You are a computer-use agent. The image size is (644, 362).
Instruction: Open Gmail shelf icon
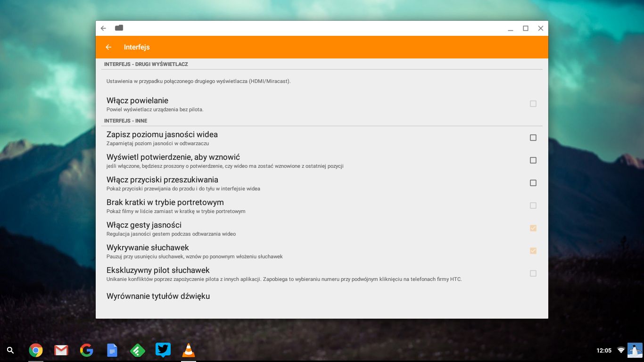(x=61, y=350)
